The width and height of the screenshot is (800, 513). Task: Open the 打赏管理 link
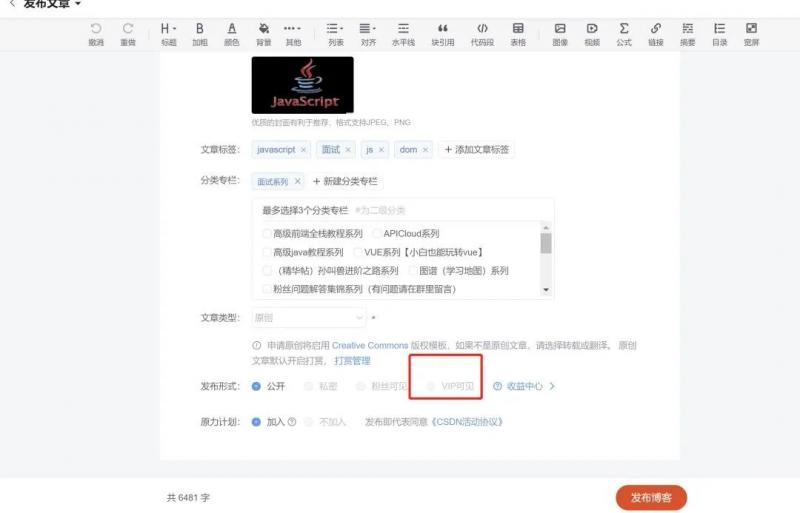(x=352, y=360)
